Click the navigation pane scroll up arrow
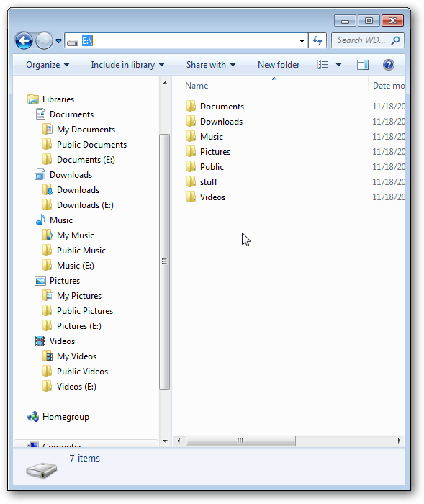The width and height of the screenshot is (424, 504). (165, 83)
